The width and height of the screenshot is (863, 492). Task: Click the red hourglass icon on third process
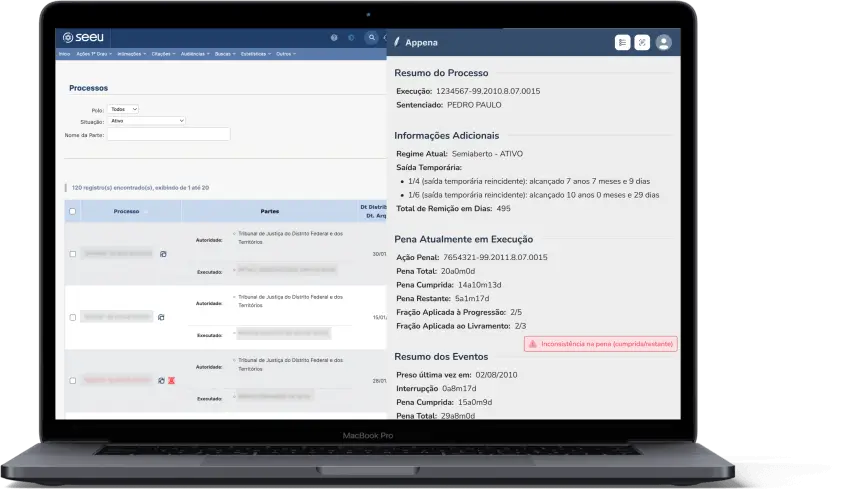(x=171, y=381)
